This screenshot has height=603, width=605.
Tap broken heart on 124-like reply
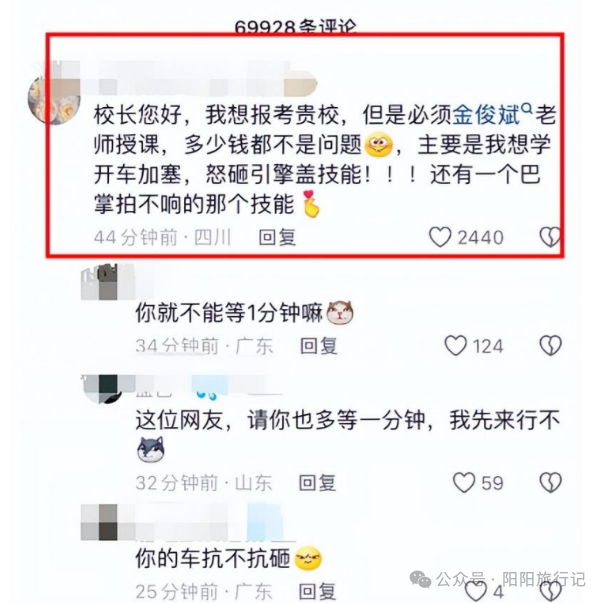(x=550, y=345)
